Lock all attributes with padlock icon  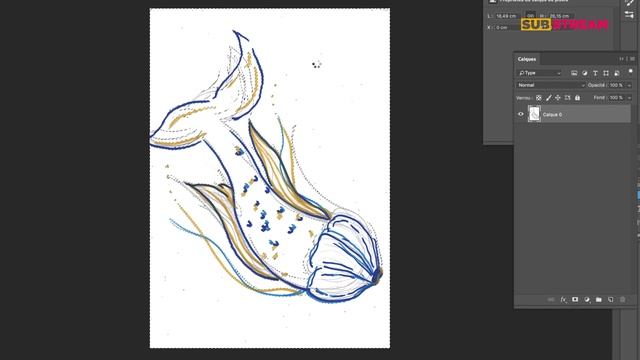coord(577,98)
